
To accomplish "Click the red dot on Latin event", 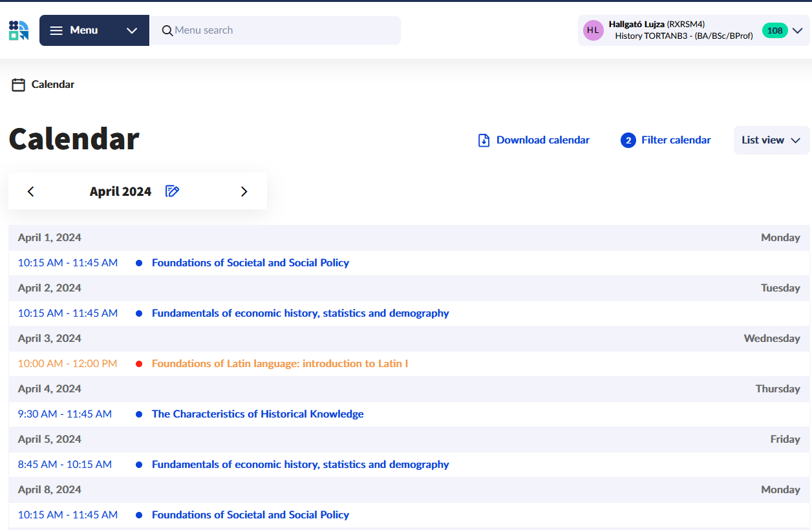I will pyautogui.click(x=139, y=364).
